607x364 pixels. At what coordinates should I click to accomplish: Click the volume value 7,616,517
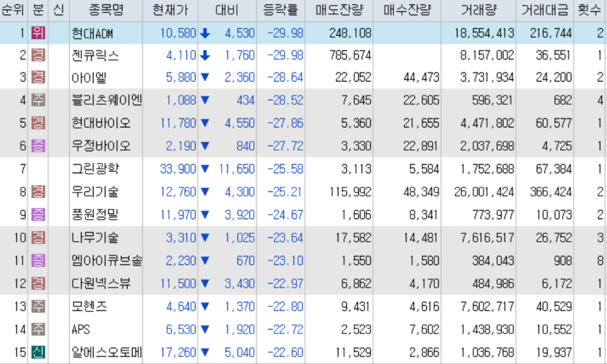487,238
